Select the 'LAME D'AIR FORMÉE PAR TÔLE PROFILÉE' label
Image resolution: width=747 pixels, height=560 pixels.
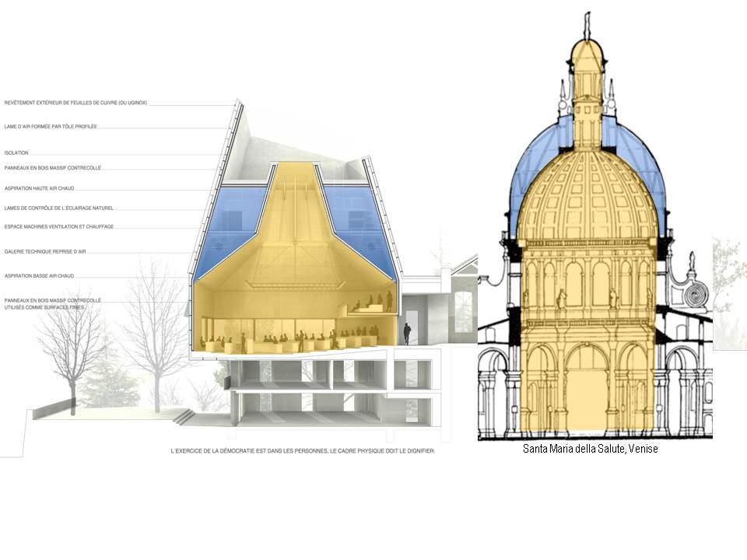51,127
